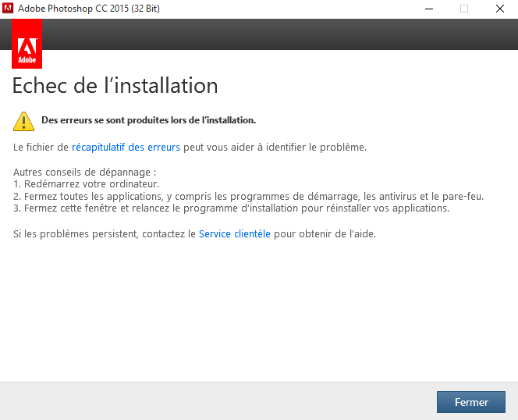The image size is (518, 420).
Task: Click tip 2 about closing all applications
Action: 248,197
